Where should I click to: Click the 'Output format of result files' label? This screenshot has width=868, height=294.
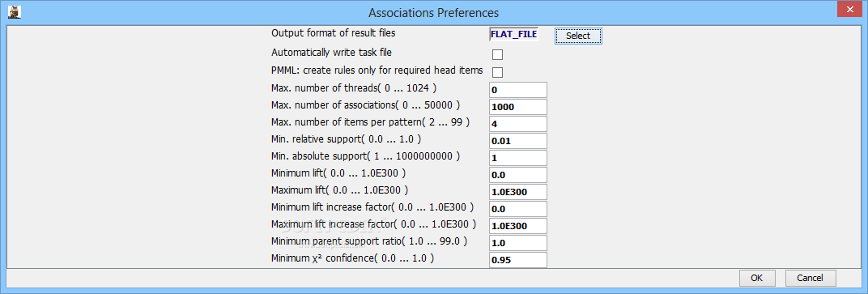pos(334,32)
